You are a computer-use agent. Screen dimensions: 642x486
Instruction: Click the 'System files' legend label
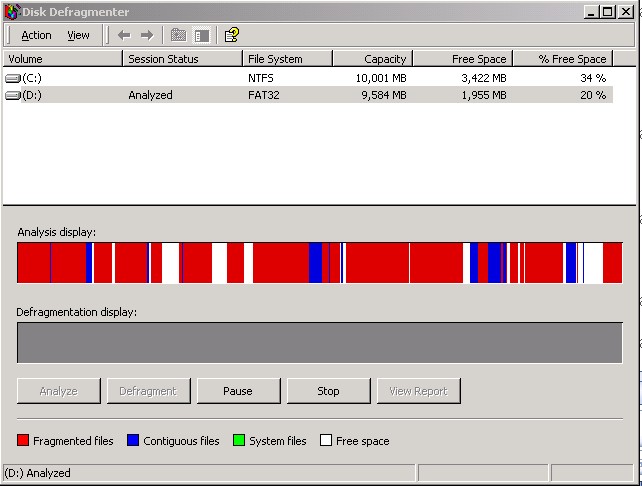(x=278, y=441)
